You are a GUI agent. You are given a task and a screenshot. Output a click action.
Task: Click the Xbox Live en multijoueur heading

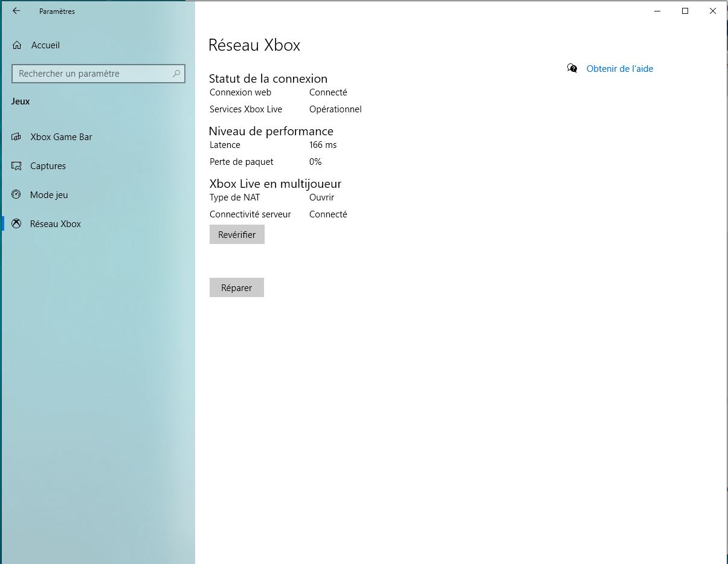tap(275, 184)
